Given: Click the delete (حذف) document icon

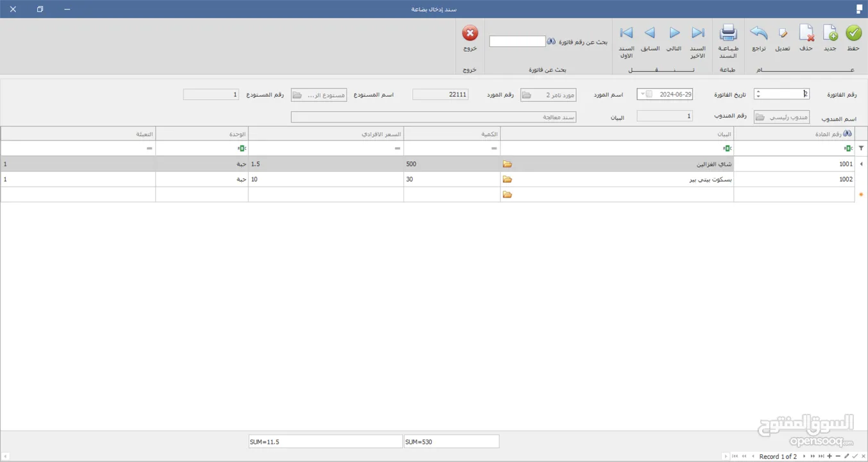Looking at the screenshot, I should tap(806, 33).
